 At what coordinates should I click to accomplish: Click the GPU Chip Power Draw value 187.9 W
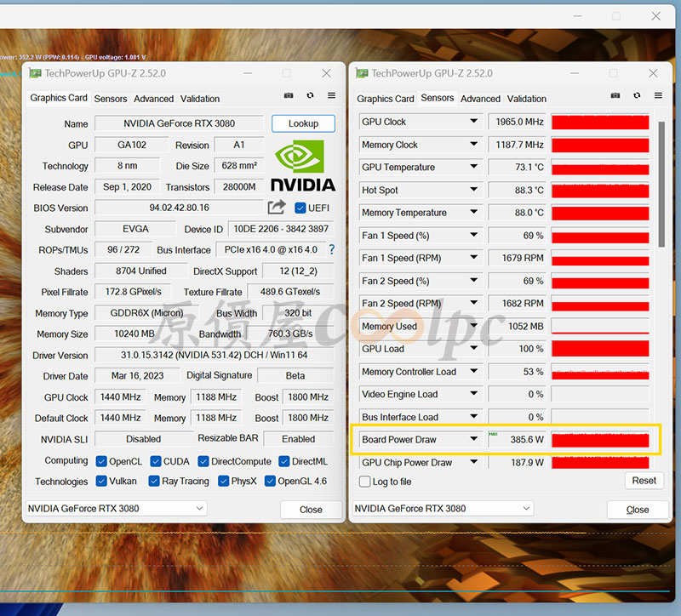(518, 462)
